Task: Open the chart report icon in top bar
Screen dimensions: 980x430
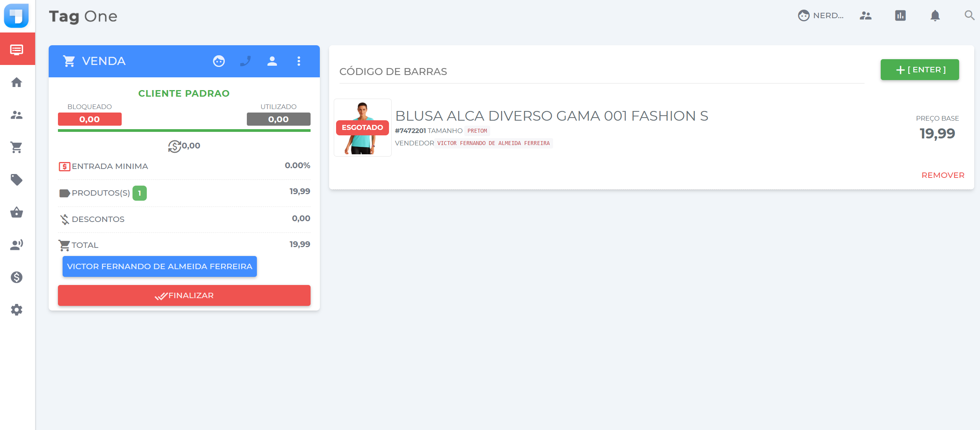Action: (900, 15)
